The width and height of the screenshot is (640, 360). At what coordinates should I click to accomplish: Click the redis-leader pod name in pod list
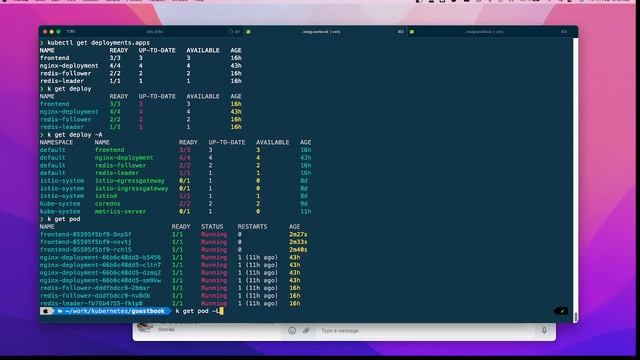click(x=91, y=303)
